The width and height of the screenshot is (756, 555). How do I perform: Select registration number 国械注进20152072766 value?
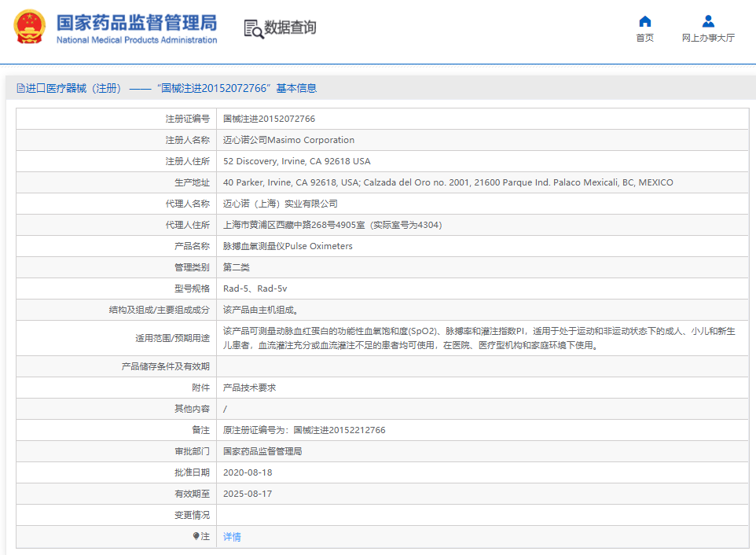click(269, 119)
